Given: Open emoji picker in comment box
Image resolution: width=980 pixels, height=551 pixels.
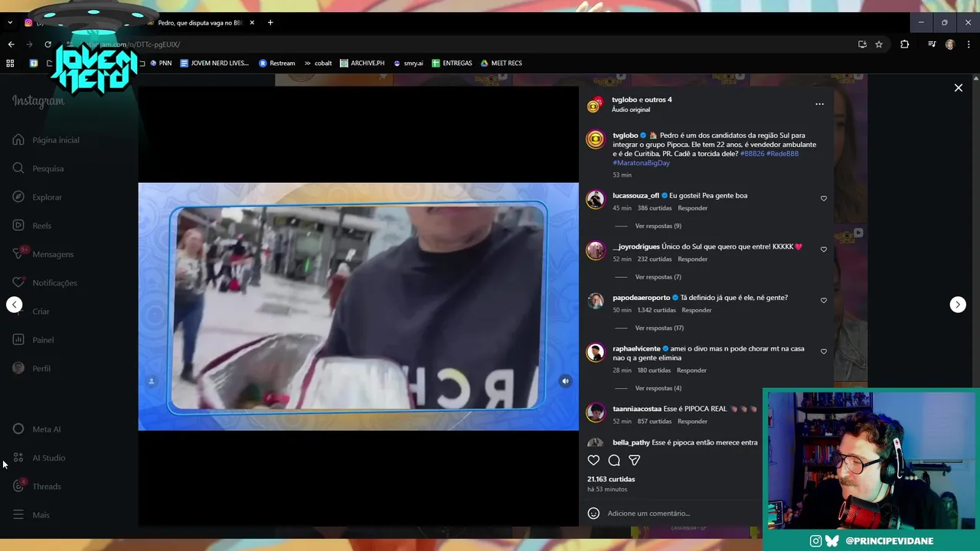Looking at the screenshot, I should tap(593, 514).
